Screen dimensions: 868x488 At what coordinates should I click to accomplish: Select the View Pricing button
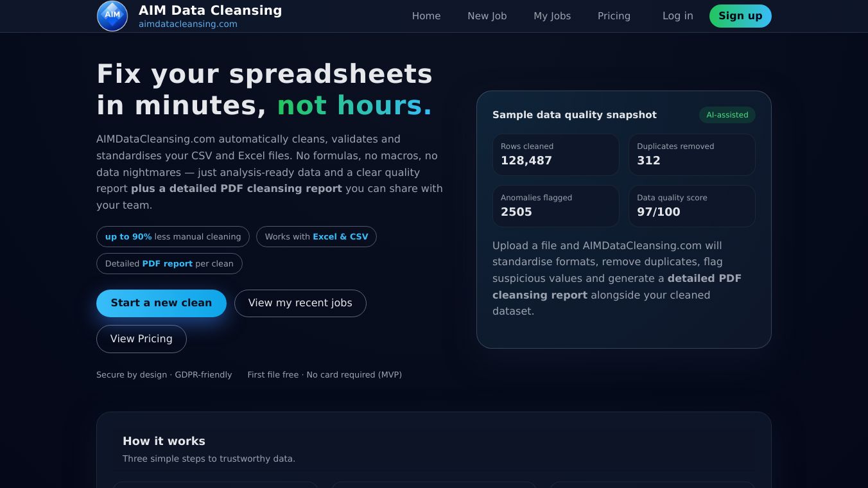(x=141, y=338)
